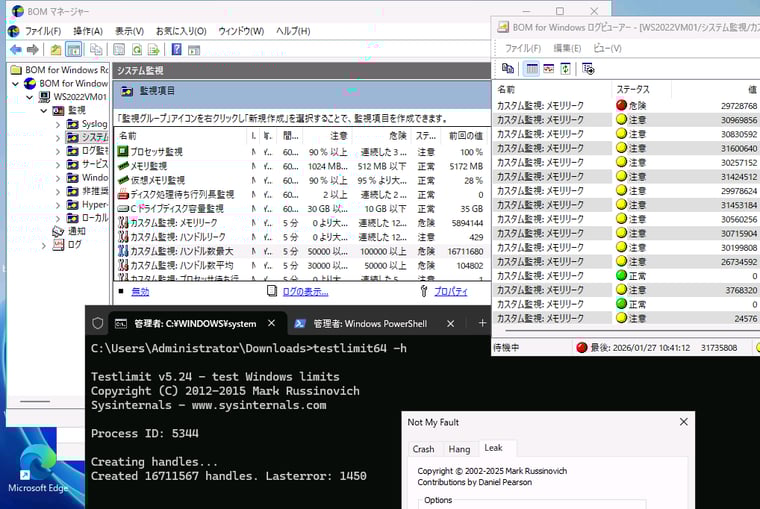This screenshot has height=509, width=760.
Task: Open the blue help question-mark icon
Action: (x=176, y=49)
